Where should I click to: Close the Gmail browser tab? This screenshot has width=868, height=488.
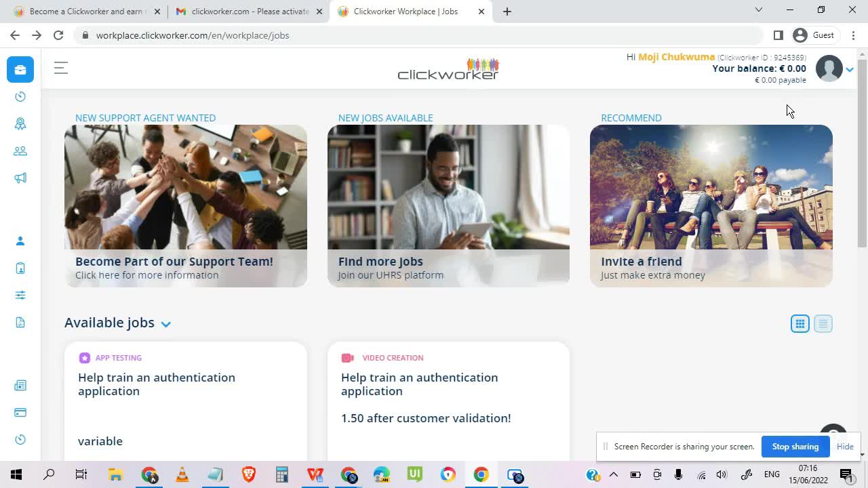tap(319, 12)
